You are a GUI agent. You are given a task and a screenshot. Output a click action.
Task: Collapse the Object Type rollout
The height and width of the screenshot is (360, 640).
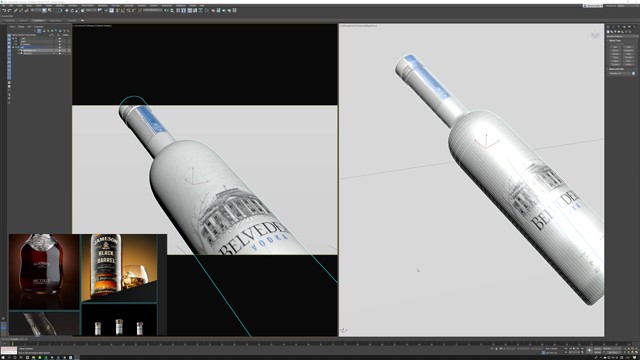click(615, 40)
